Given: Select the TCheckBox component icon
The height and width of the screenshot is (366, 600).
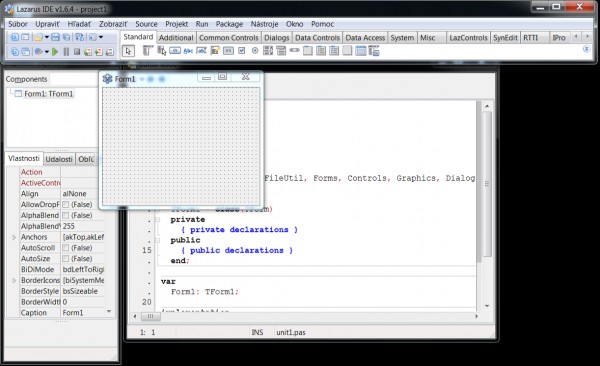Looking at the screenshot, I should 241,51.
